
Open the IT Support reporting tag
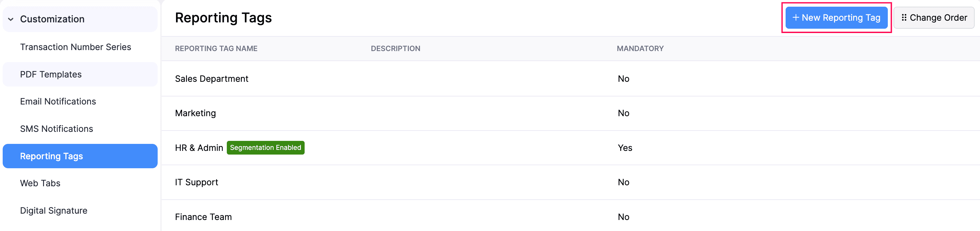[196, 182]
